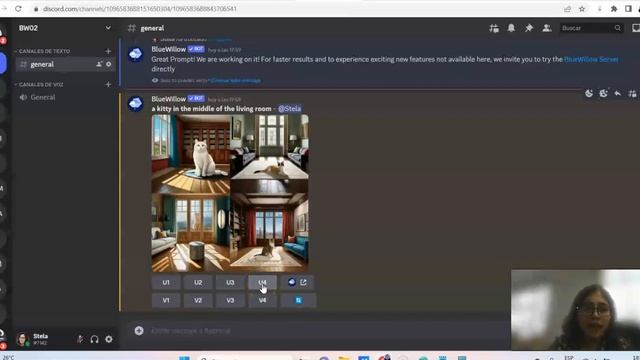Share this page icon in address bar
This screenshot has height=360, width=640.
click(x=567, y=9)
